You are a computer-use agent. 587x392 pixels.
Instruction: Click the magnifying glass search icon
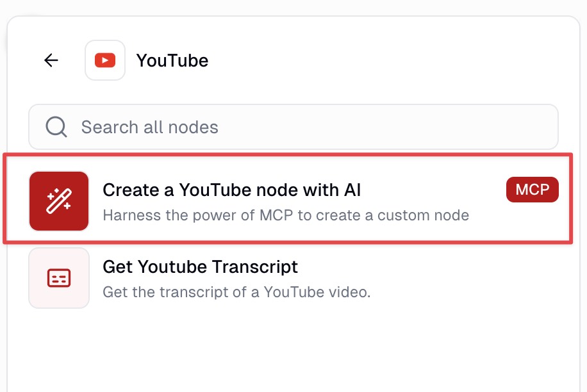coord(56,126)
